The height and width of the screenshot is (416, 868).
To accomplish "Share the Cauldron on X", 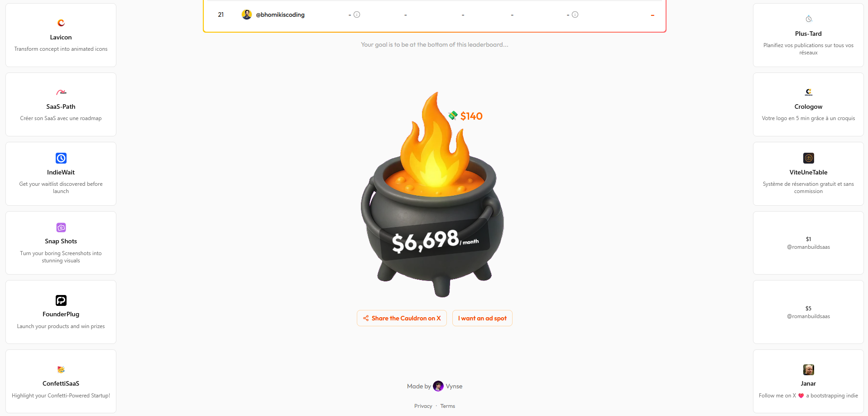I will (402, 318).
